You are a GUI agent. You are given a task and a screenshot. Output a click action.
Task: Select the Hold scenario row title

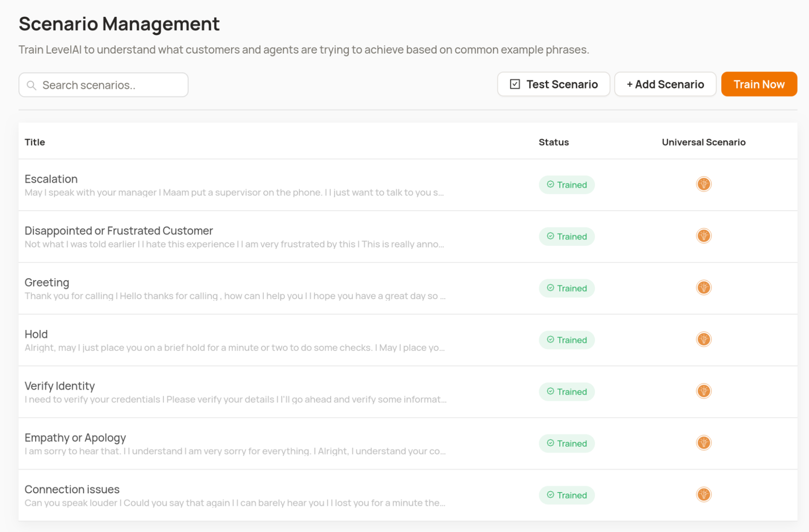point(36,334)
